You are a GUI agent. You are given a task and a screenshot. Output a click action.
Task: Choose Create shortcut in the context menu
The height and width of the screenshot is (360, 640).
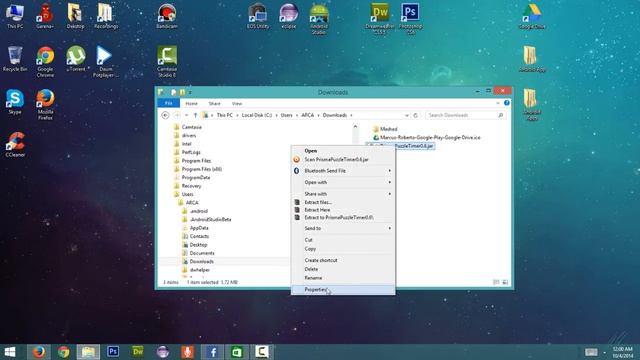pyautogui.click(x=343, y=260)
